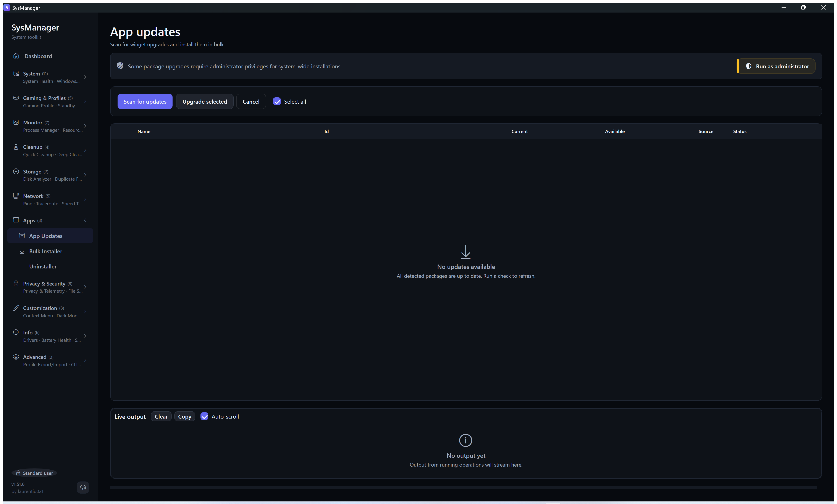
Task: Expand the Customization section chevron
Action: 85,311
